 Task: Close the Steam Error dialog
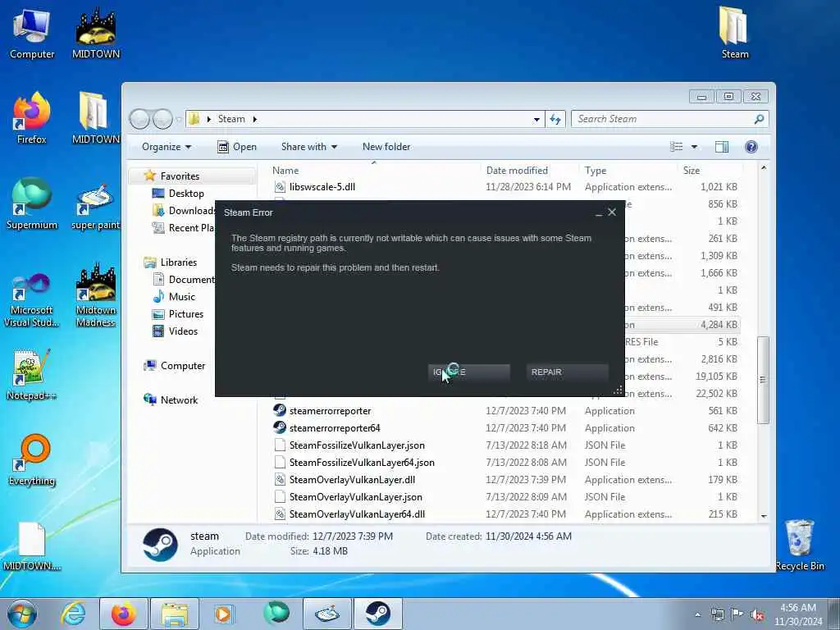point(612,212)
